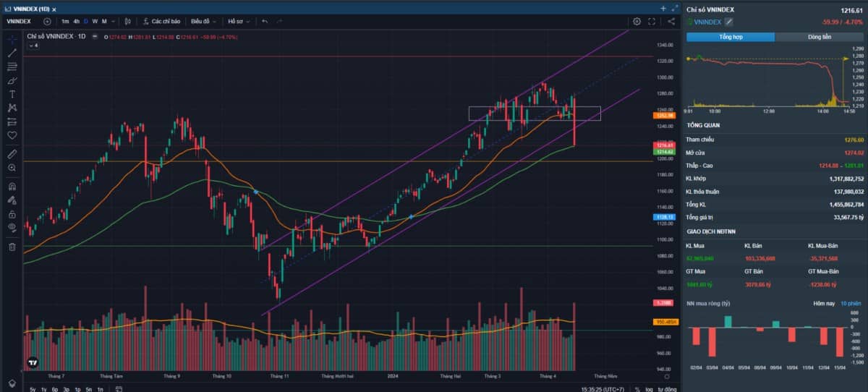Redo the last chart action
Viewport: 868px width, 392px height.
pyautogui.click(x=279, y=22)
